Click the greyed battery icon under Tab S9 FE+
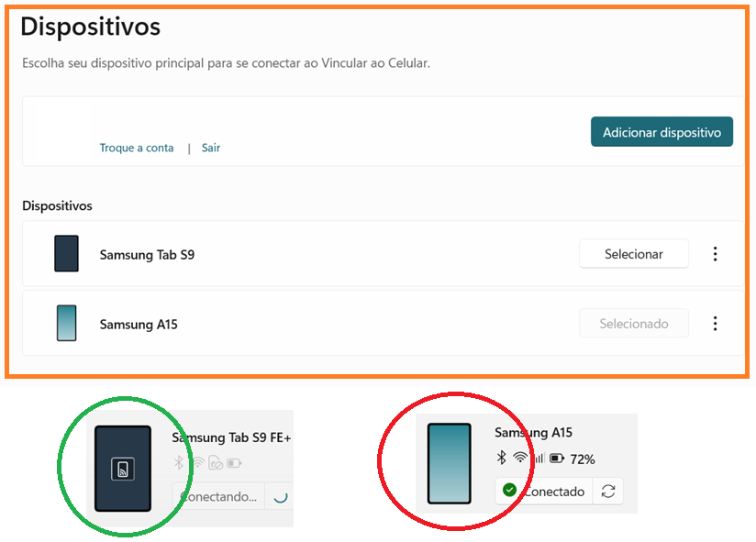This screenshot has width=756, height=542. click(234, 463)
